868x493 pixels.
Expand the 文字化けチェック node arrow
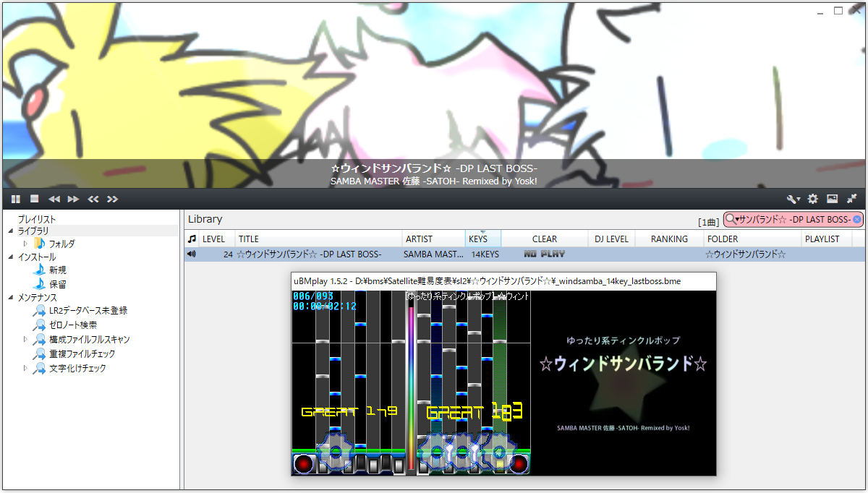point(25,368)
